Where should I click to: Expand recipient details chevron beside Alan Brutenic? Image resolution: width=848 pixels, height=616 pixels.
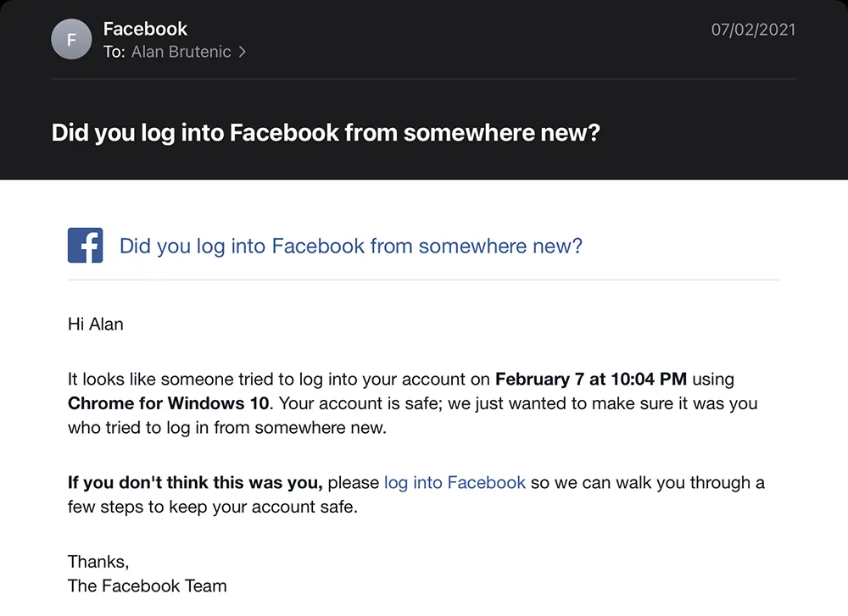click(243, 52)
